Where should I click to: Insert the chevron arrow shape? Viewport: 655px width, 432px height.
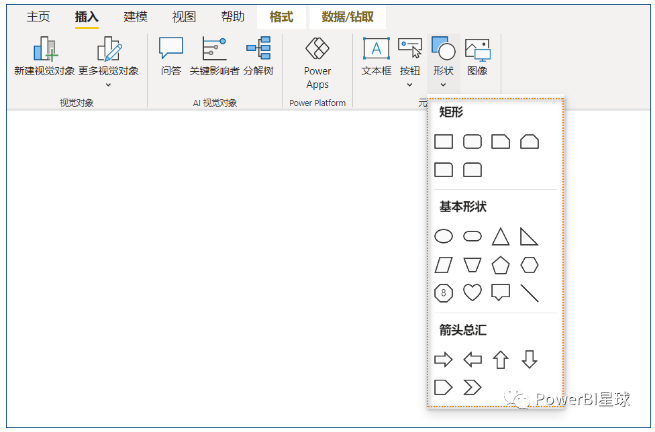[472, 387]
